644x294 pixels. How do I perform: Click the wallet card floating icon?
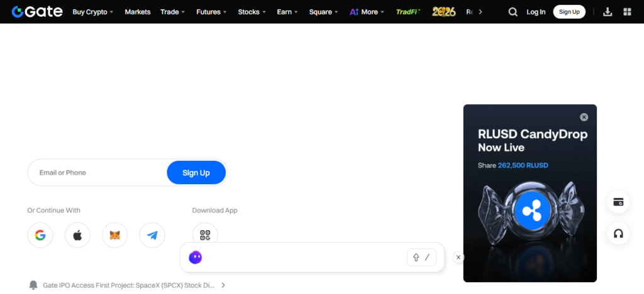618,202
